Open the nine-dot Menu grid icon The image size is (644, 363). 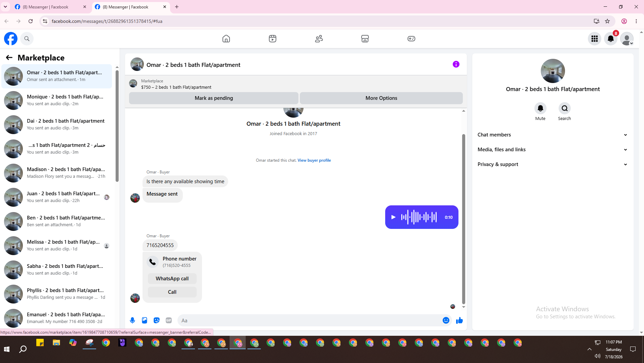tap(595, 39)
